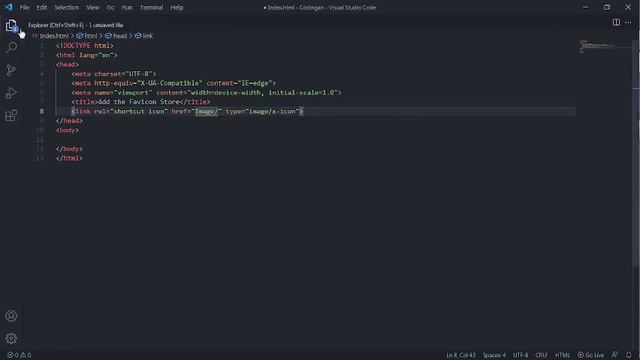Click the closing </head> tag
This screenshot has height=360, width=640.
69,121
